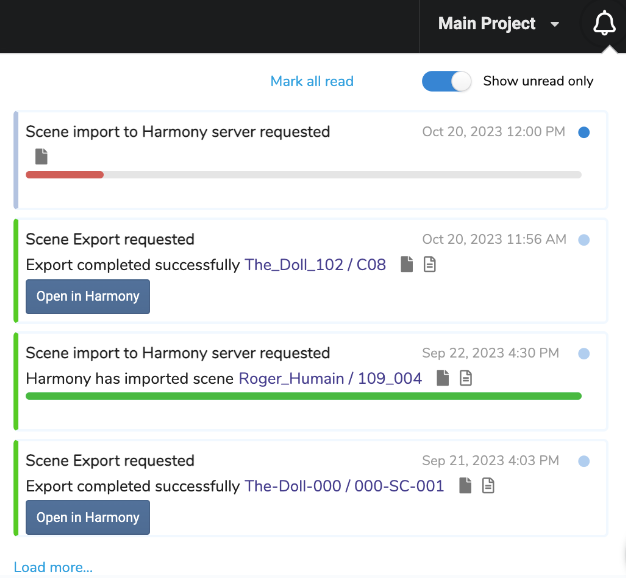
Task: Open in Harmony for The-Doll-000 export
Action: 88,518
